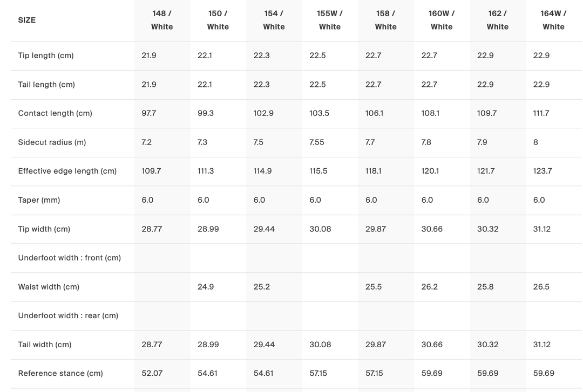Select the Contact length (cm) row label
The height and width of the screenshot is (392, 583).
(x=55, y=113)
